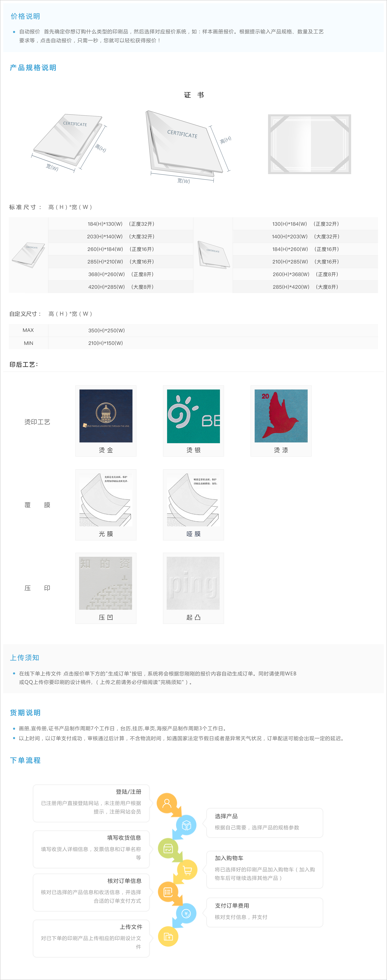
Task: Select the 烫金 gold stamping thumbnail
Action: click(x=106, y=416)
